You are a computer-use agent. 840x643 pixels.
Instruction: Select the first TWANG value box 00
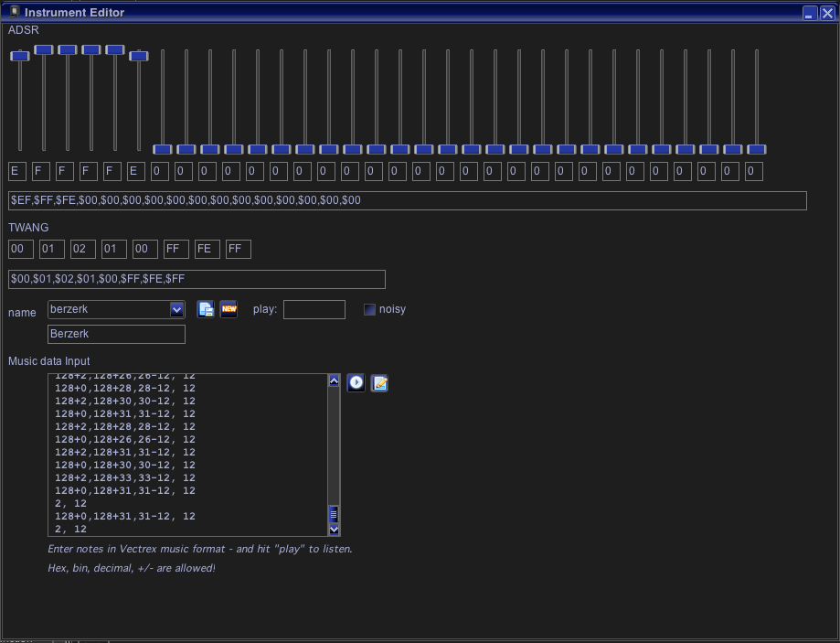coord(20,249)
